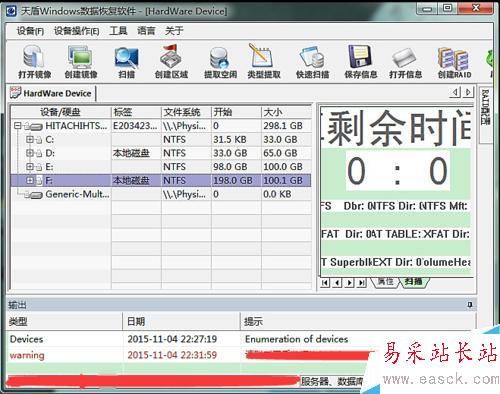Image resolution: width=500 pixels, height=394 pixels.
Task: Select the C: partition row
Action: pos(161,140)
